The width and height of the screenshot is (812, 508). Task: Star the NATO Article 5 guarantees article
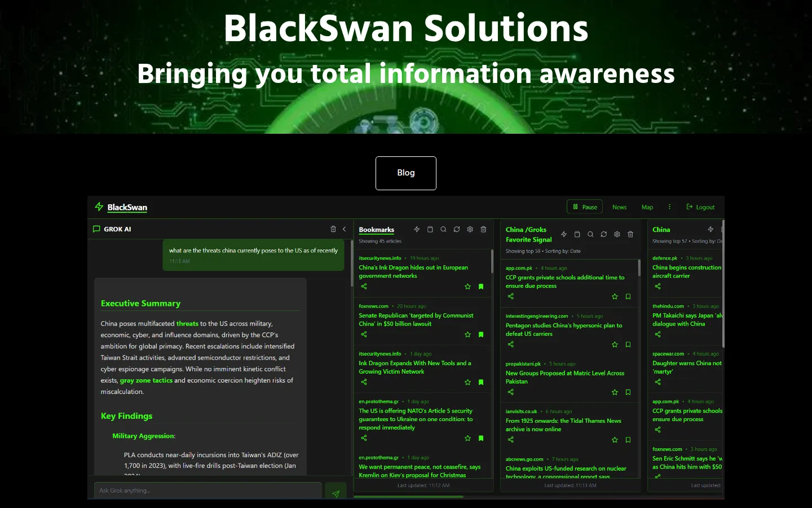467,438
